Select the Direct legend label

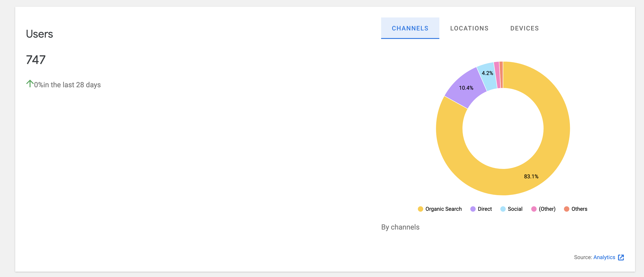(485, 209)
